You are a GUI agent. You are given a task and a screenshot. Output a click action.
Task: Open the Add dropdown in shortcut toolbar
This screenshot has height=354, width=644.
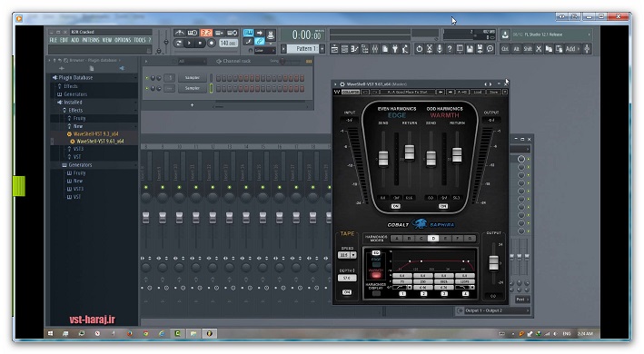point(572,49)
